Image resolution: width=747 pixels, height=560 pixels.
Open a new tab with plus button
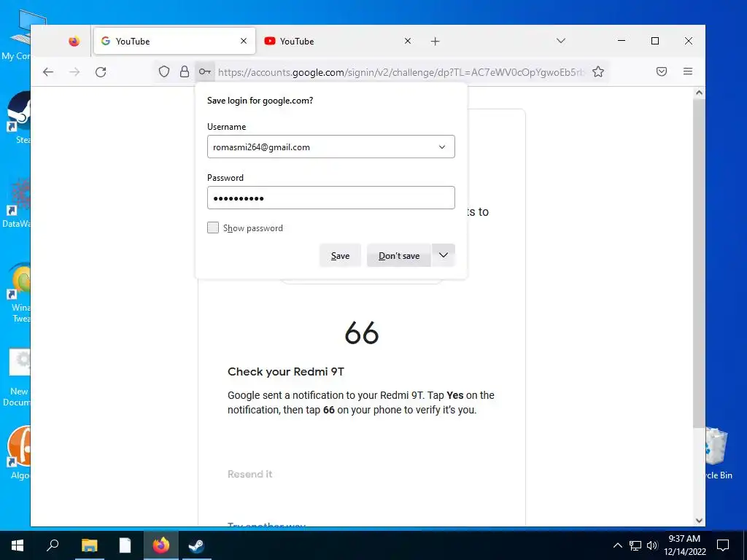(x=435, y=42)
